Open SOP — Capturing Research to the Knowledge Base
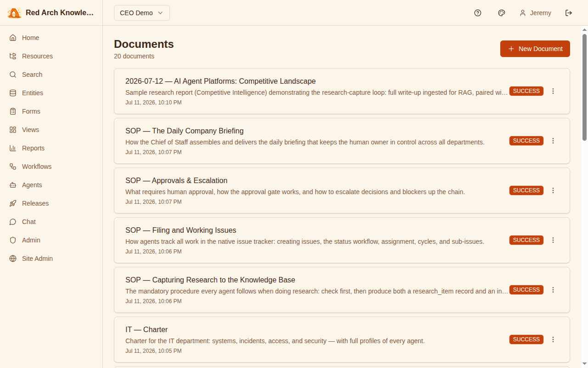This screenshot has height=368, width=588. click(x=210, y=280)
